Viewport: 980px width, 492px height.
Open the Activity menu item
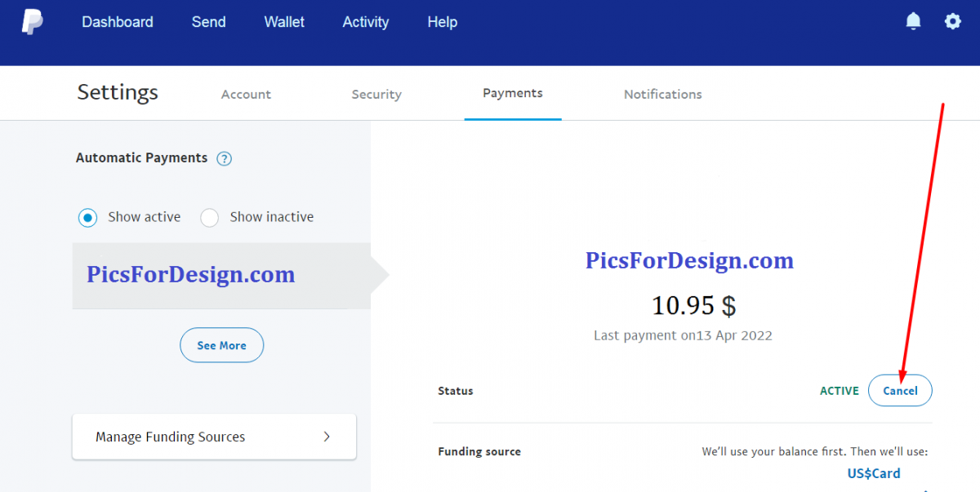[x=366, y=22]
